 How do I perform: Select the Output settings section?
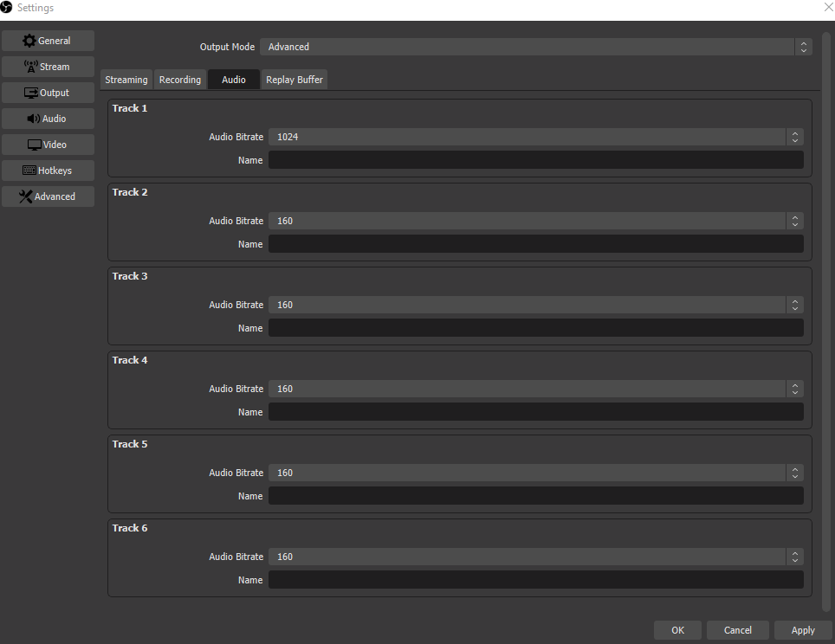coord(48,93)
